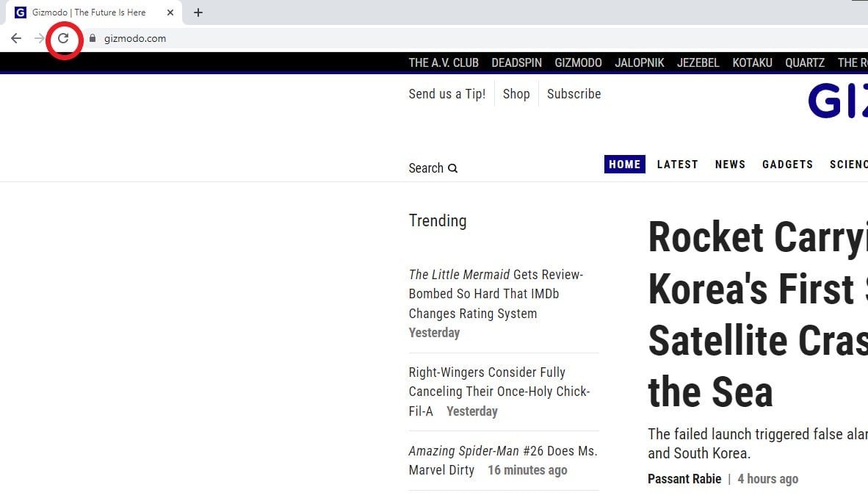Click the back navigation arrow
868x501 pixels.
[x=16, y=38]
